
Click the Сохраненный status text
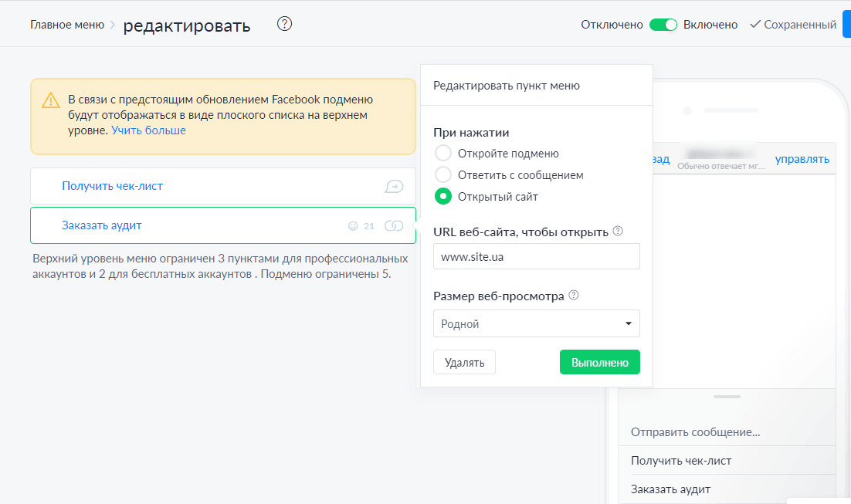click(800, 25)
